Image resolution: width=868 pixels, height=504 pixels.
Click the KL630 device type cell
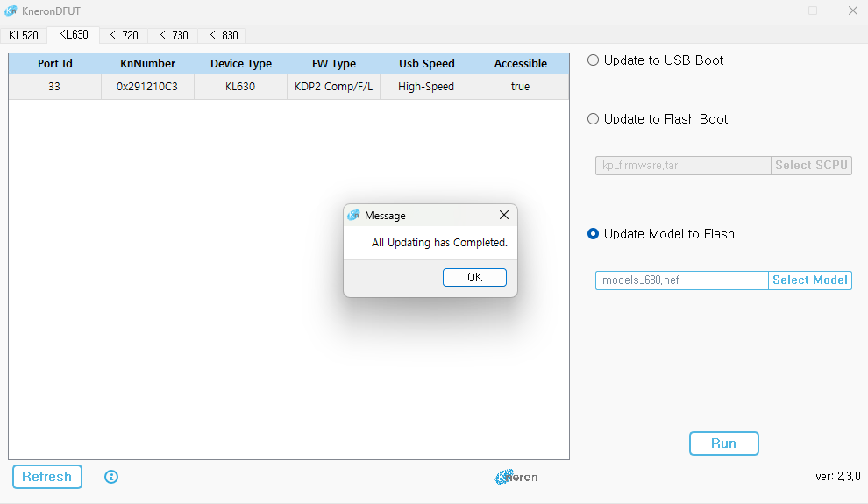(240, 86)
